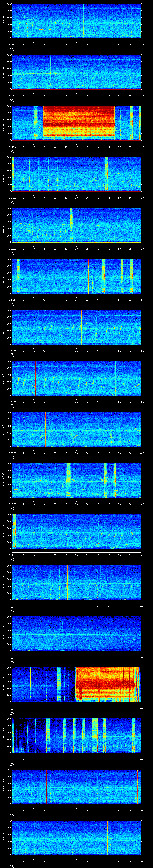Click the burst near 27 seconds in 6:05:00 spectrogram
This screenshot has width=153, height=868.
(x=71, y=225)
